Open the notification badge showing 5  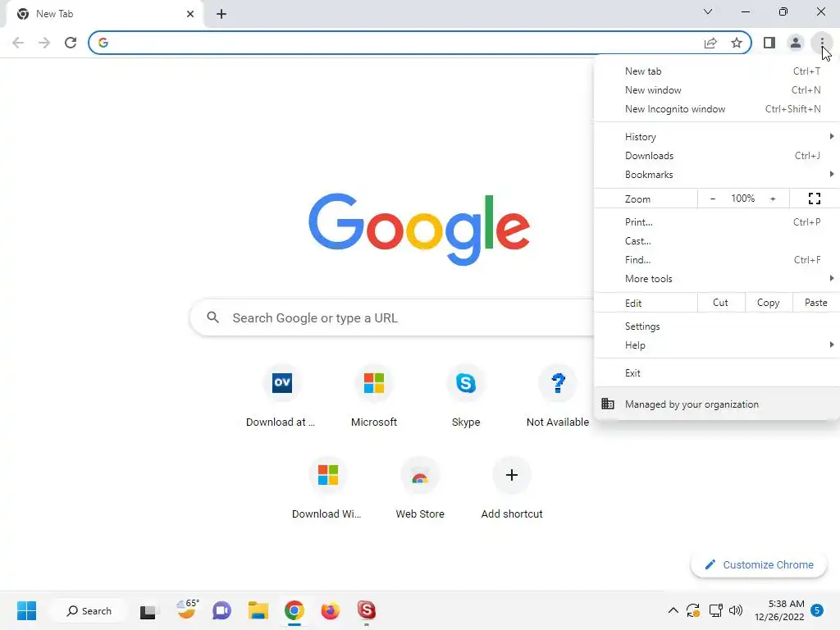pyautogui.click(x=817, y=609)
